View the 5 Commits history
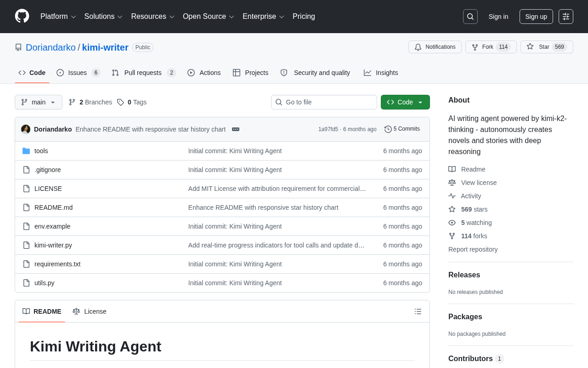Viewport: 588px width, 368px height. pos(402,129)
